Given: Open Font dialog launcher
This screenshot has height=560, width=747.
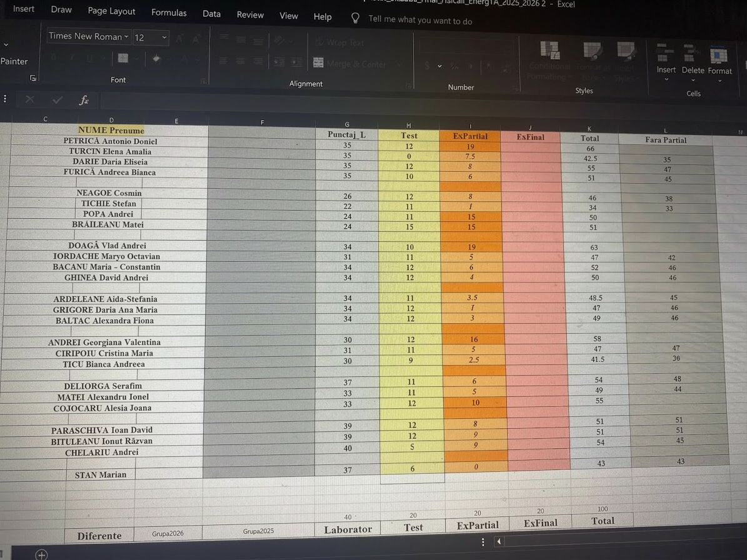Looking at the screenshot, I should [x=203, y=81].
